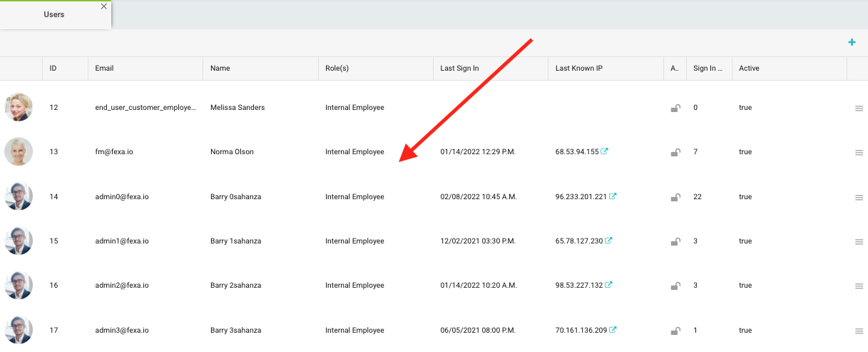
Task: Open external link icon beside IP 65.78.127.230
Action: pos(608,241)
